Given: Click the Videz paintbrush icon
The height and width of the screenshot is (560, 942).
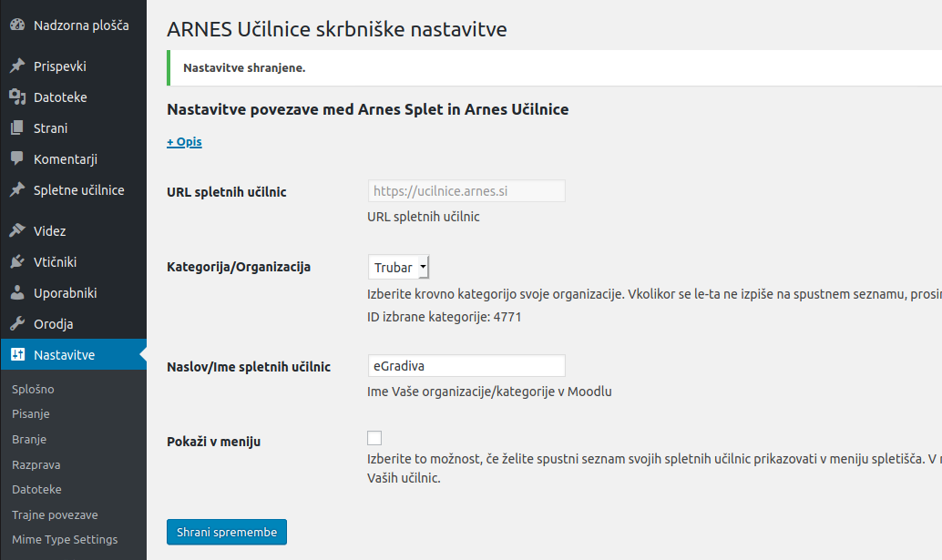Looking at the screenshot, I should click(17, 230).
